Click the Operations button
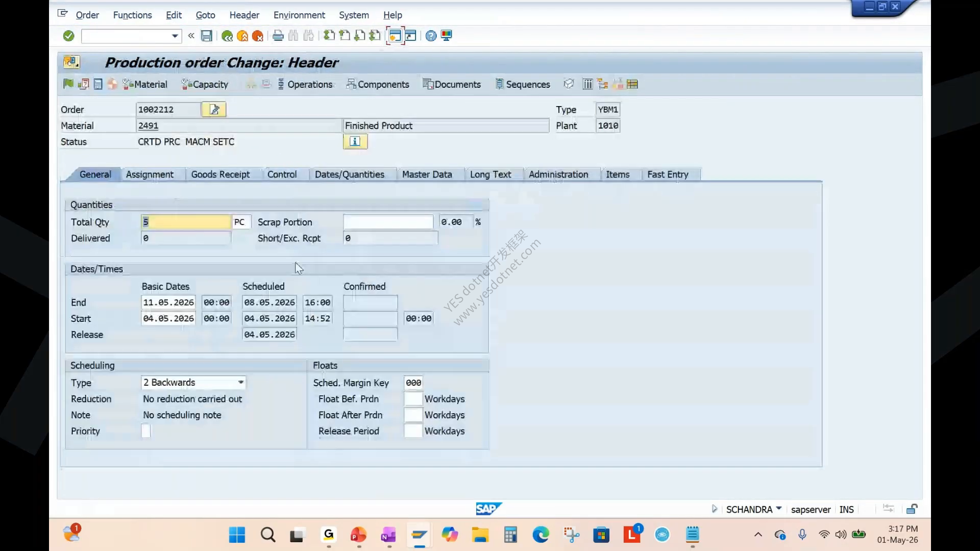Screen dimensions: 980x551 tap(305, 84)
